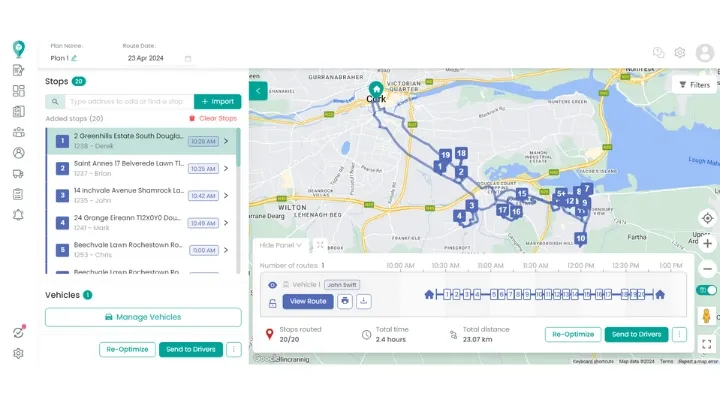The image size is (720, 405).
Task: Click the Manage Vehicles button
Action: [x=143, y=317]
